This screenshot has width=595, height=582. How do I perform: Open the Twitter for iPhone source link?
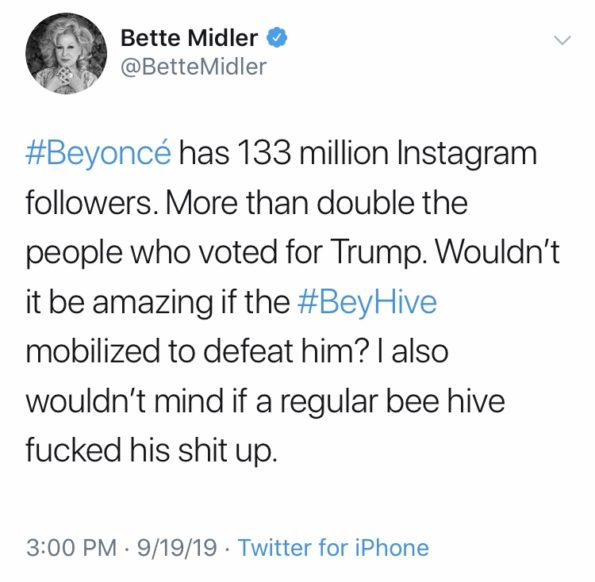click(x=334, y=547)
